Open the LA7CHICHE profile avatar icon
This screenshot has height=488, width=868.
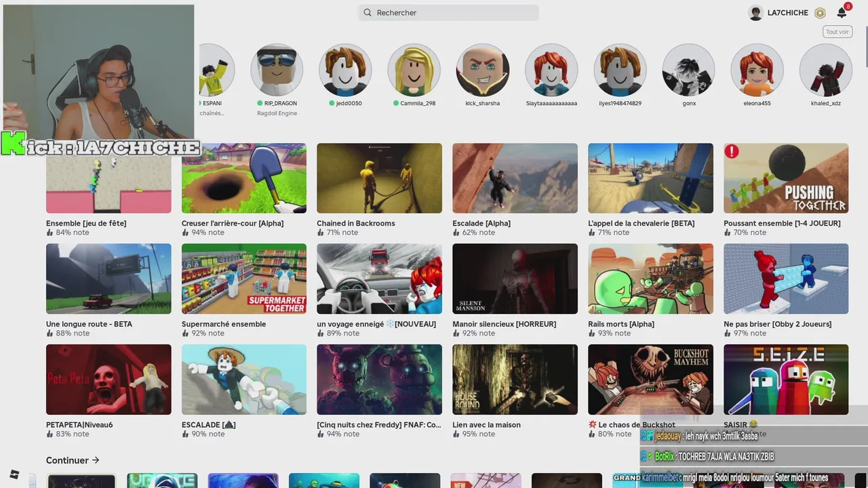tap(755, 13)
